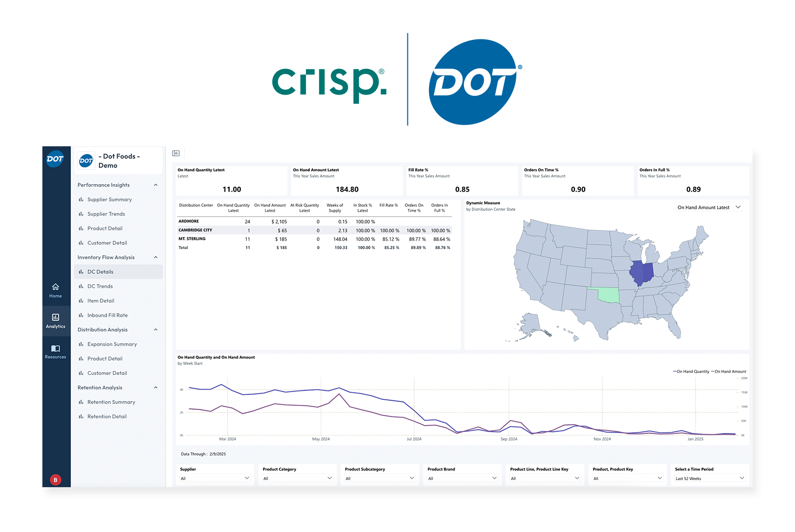795x532 pixels.
Task: Click the DOT logo at the top left
Action: click(x=56, y=159)
